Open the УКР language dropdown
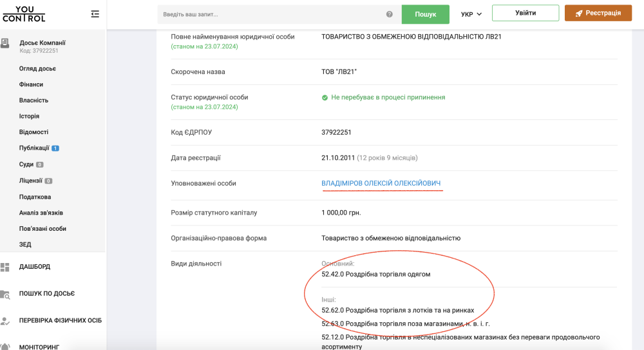Screen dimensions: 644x350 click(471, 14)
